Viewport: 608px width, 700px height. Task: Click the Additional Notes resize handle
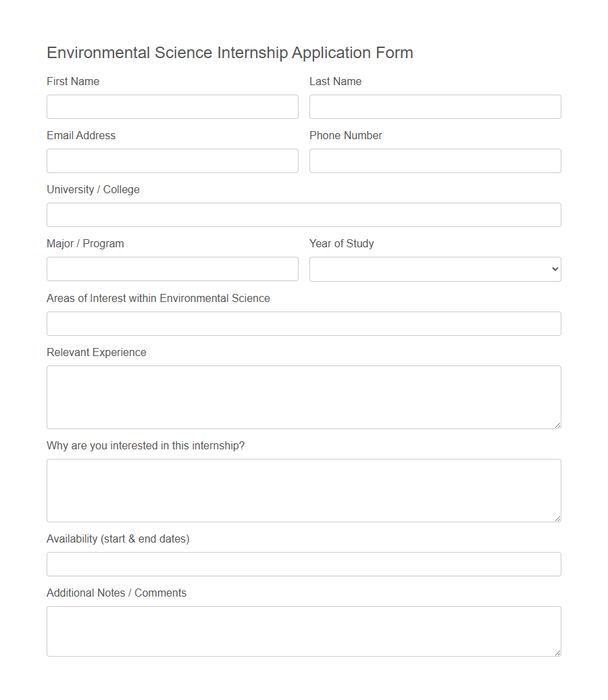point(557,652)
